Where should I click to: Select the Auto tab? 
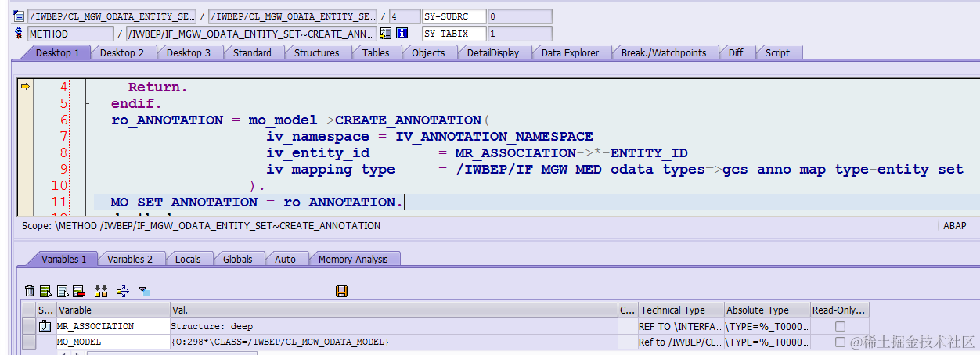(286, 259)
